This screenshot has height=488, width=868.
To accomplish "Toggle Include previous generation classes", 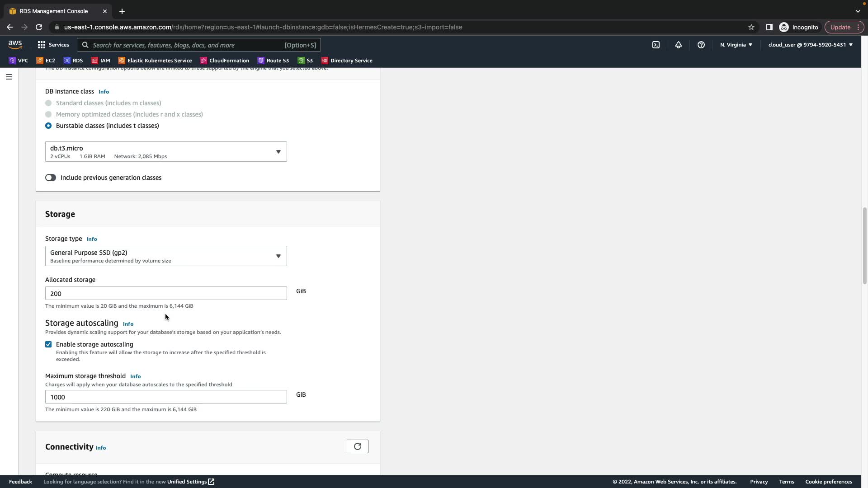I will click(51, 178).
